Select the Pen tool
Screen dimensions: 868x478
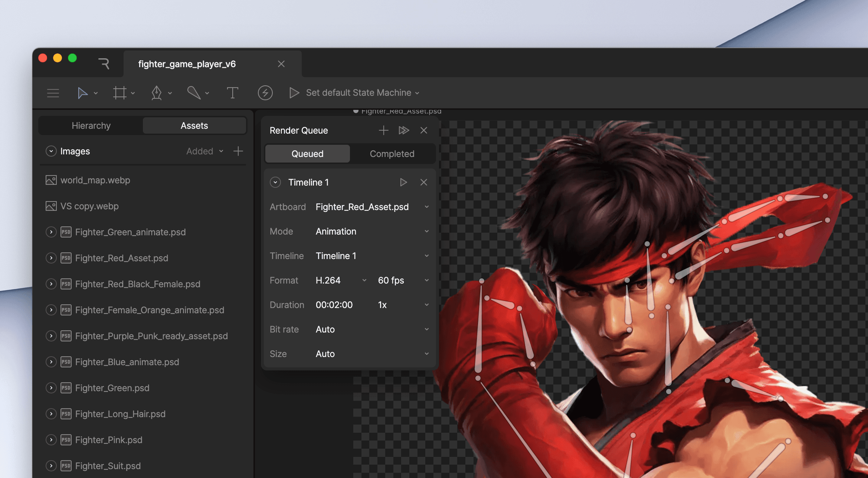pos(157,93)
